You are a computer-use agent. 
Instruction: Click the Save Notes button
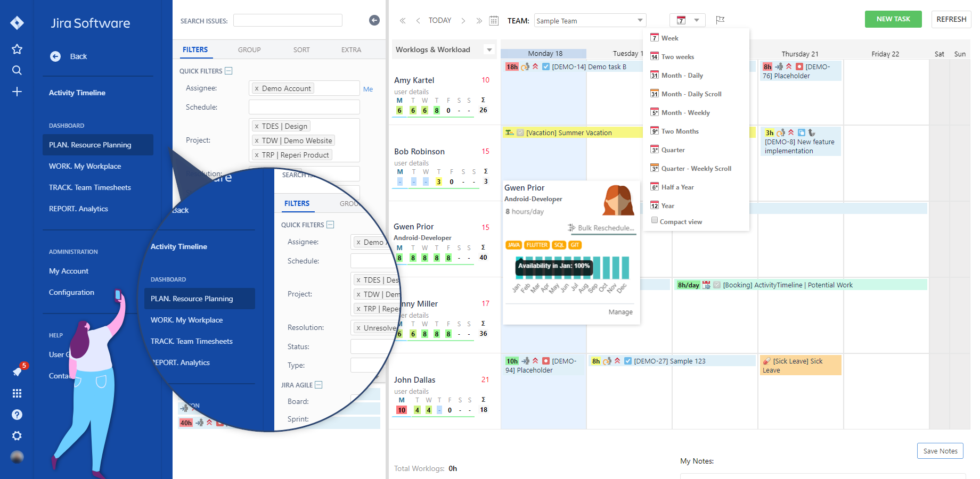940,451
